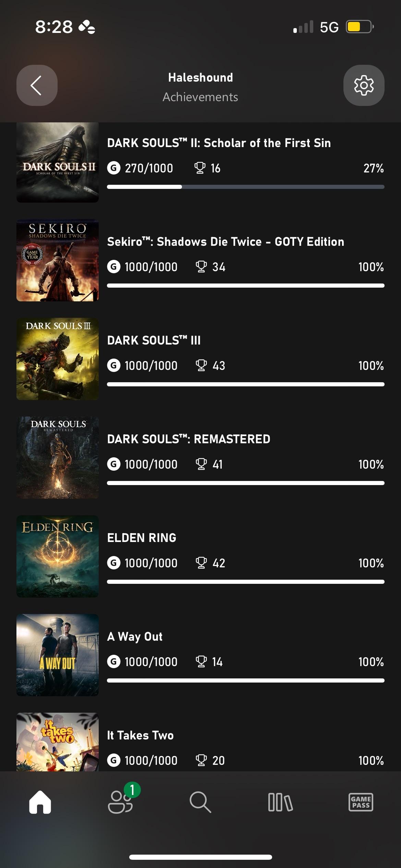Tap the Dark Souls II progress bar at 27%
The height and width of the screenshot is (868, 401).
click(245, 186)
